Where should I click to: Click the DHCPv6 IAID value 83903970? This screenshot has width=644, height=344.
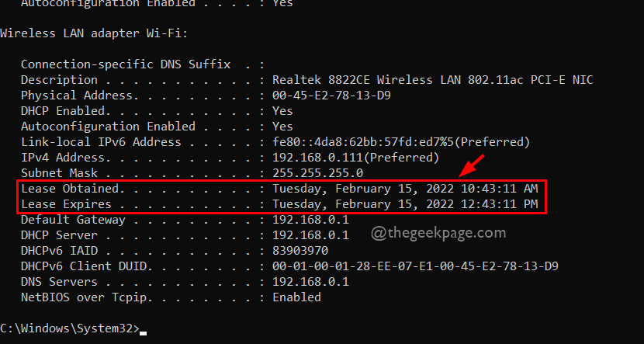(x=300, y=251)
